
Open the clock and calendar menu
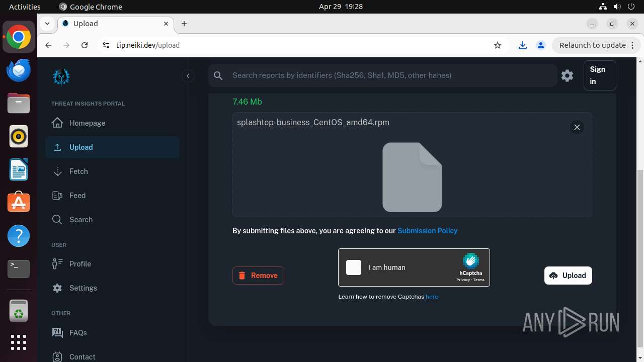[x=341, y=7]
